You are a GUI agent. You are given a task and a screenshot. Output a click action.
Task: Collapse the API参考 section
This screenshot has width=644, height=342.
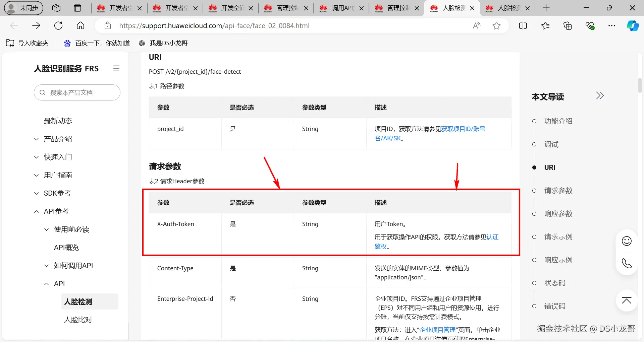51,211
